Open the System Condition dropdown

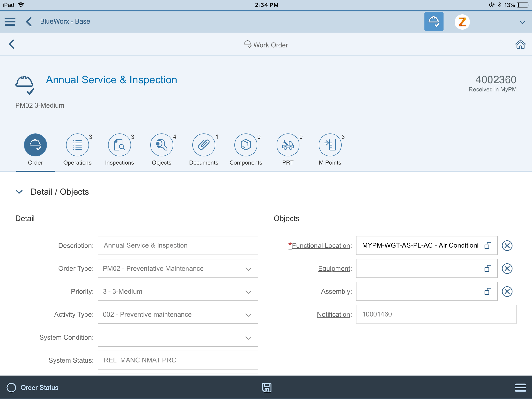[248, 338]
